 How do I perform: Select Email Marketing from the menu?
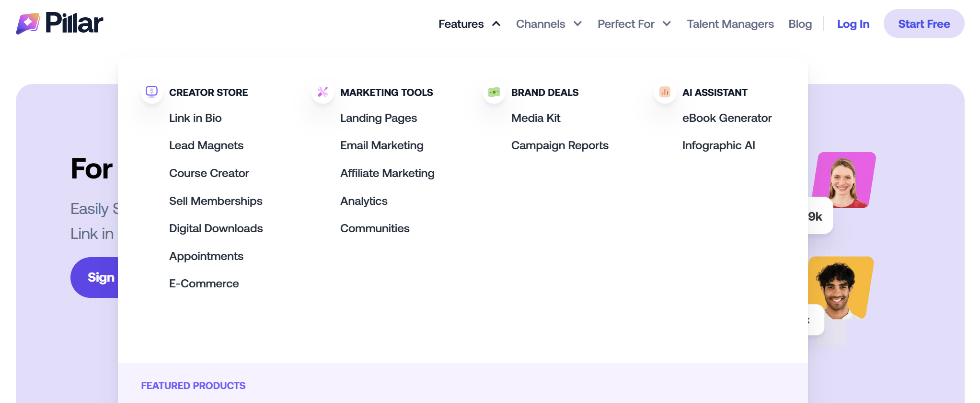381,145
